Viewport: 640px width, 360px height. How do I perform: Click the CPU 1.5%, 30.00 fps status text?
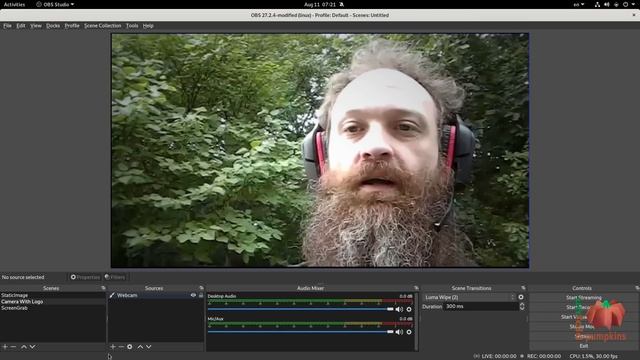[593, 356]
